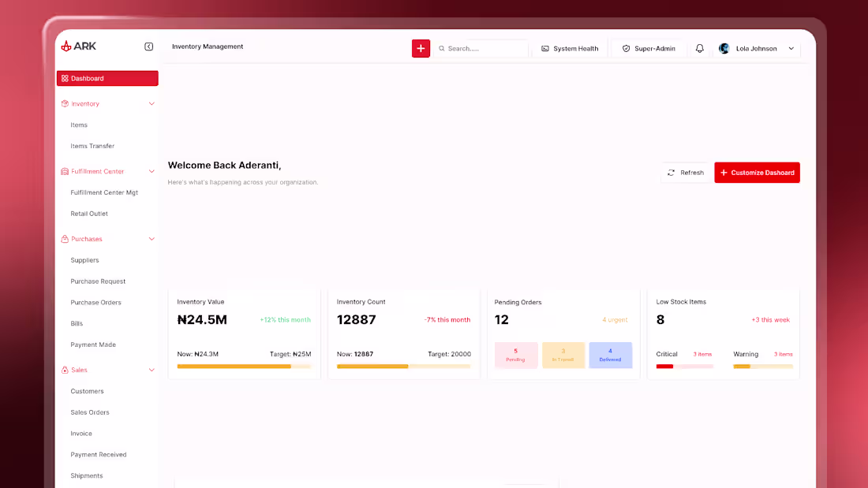The width and height of the screenshot is (868, 488).
Task: Open Payment Made page
Action: tap(93, 345)
